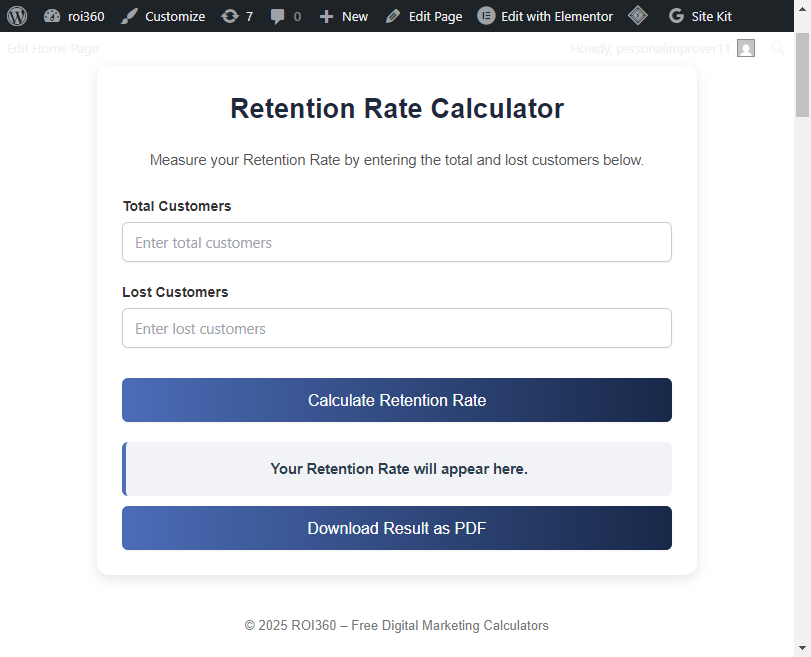811x657 pixels.
Task: Click the vertical page scrollbar thumb
Action: coord(802,75)
